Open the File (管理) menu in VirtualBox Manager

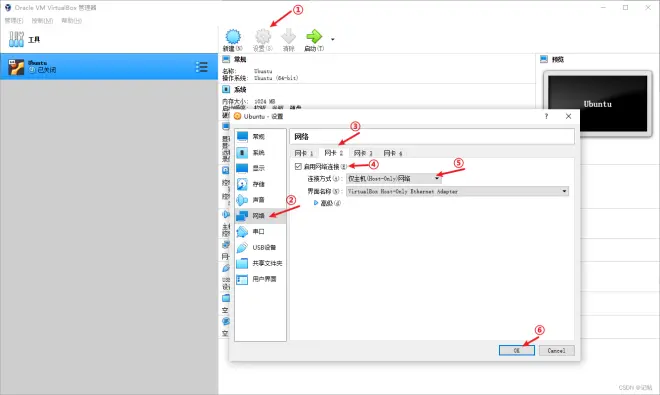(x=14, y=20)
